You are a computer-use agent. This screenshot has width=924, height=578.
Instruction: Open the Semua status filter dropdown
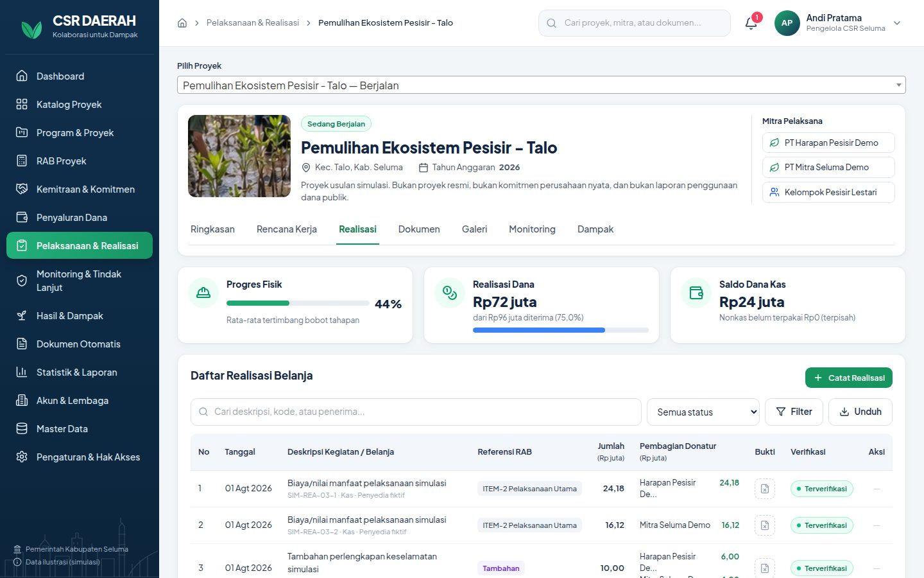703,412
